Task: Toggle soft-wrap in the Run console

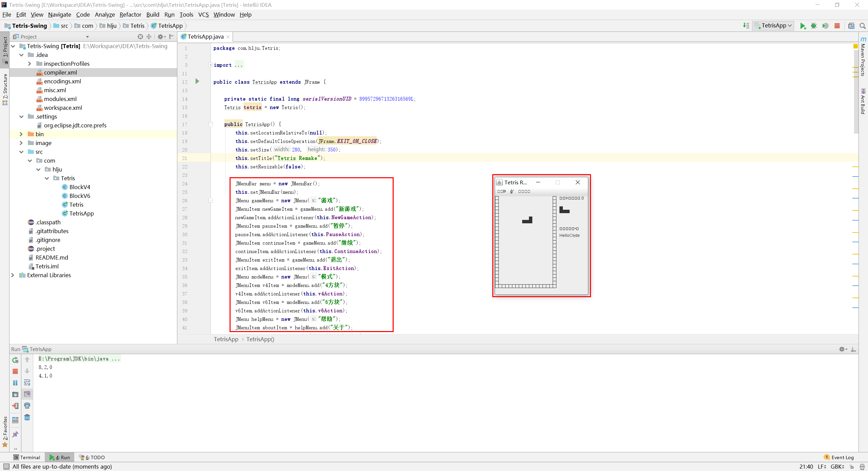Action: point(27,383)
